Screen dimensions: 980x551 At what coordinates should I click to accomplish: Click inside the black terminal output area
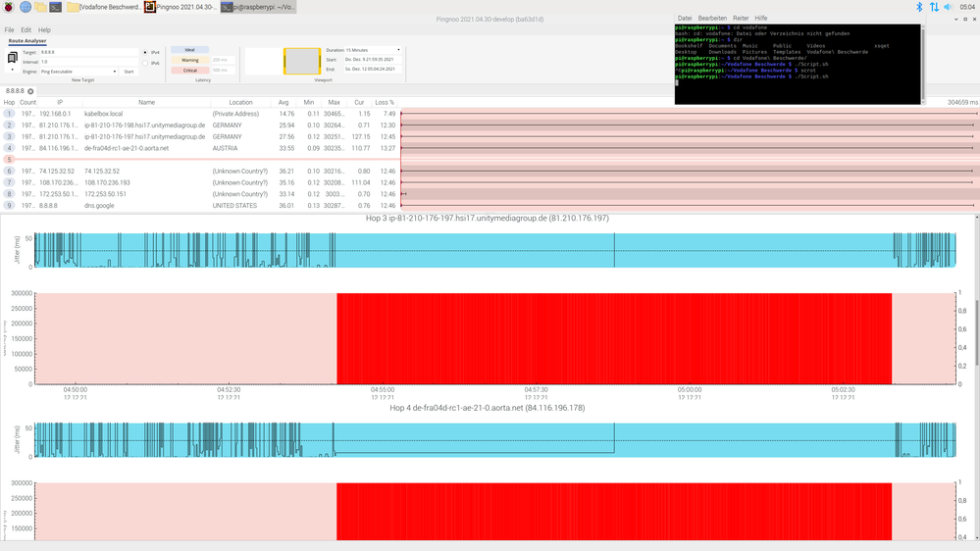tap(798, 64)
